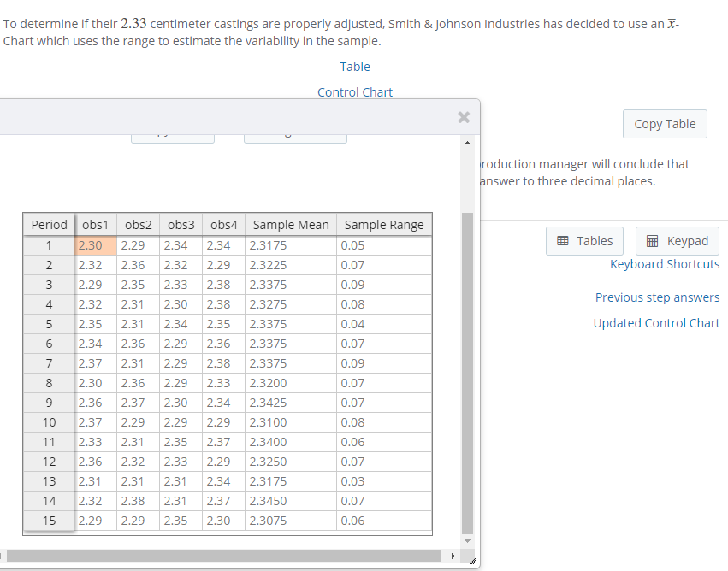Click the popup's vertical scrollbar thumb
Viewport: 728px width, 571px height.
(468, 374)
